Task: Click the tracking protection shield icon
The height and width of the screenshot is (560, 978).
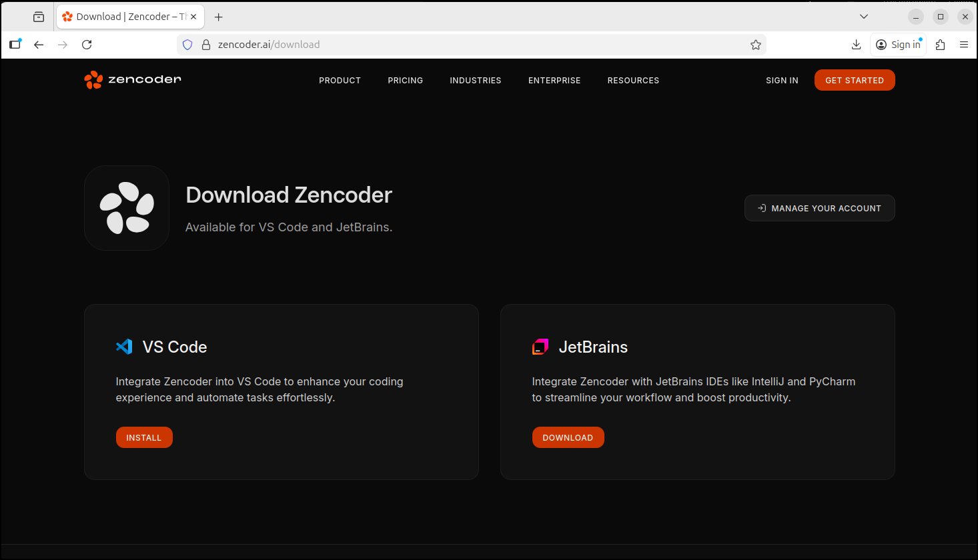Action: click(187, 44)
